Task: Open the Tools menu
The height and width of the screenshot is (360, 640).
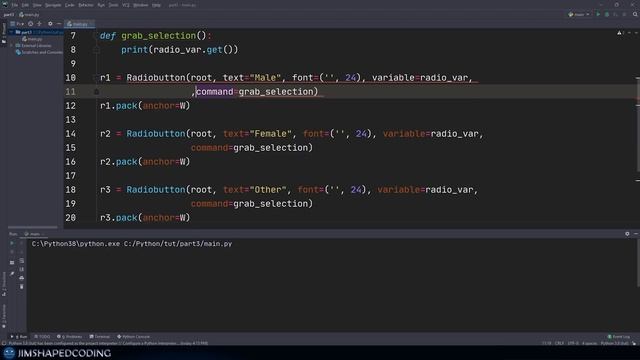Action: pyautogui.click(x=113, y=5)
